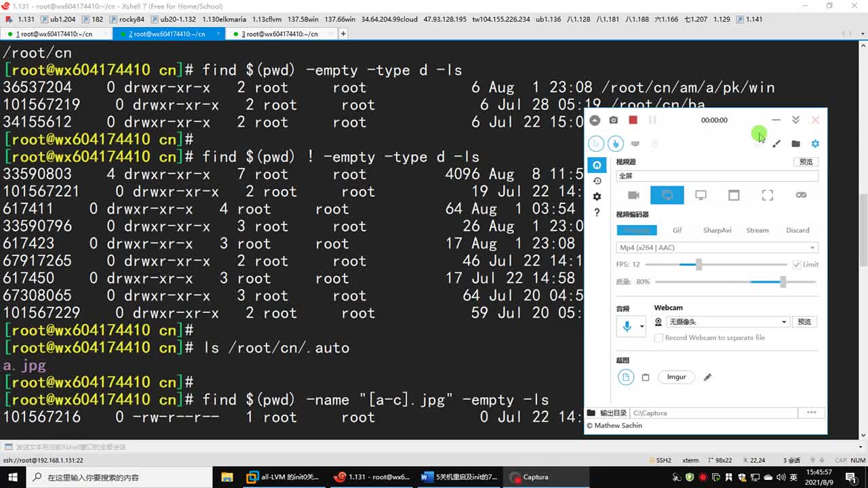Image resolution: width=868 pixels, height=488 pixels.
Task: Open output folder icon in Captura toolbar
Action: (x=796, y=144)
